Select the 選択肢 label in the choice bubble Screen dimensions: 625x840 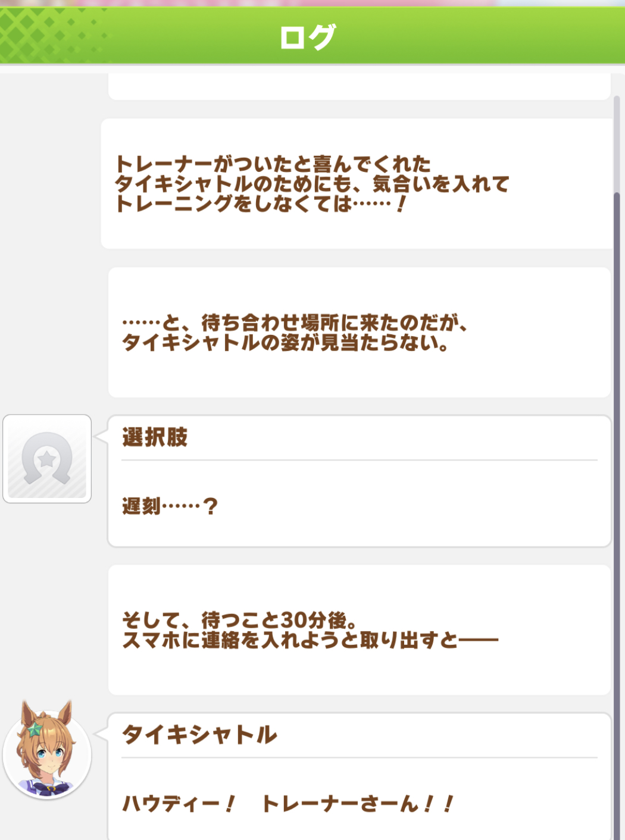click(155, 437)
